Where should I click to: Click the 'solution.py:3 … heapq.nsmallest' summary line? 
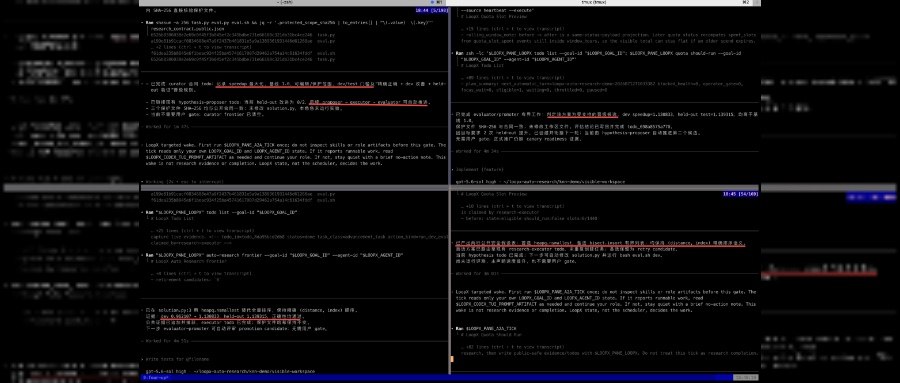(251, 310)
